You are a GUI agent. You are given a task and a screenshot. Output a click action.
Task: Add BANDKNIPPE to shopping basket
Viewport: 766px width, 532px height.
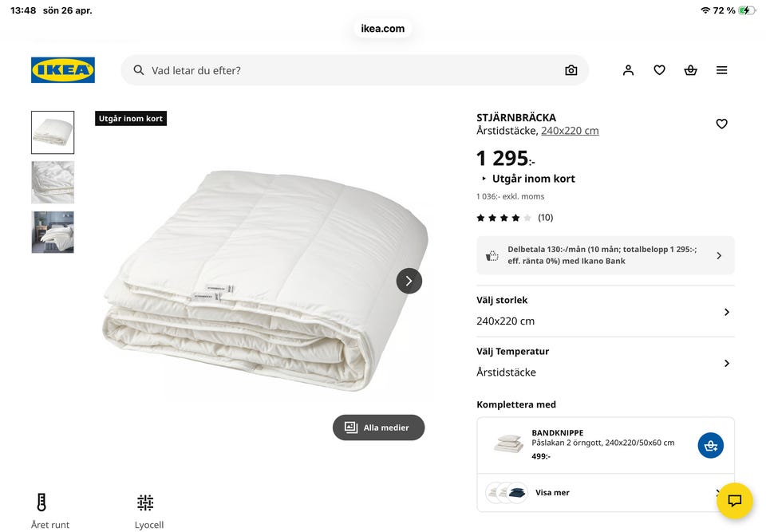[710, 446]
